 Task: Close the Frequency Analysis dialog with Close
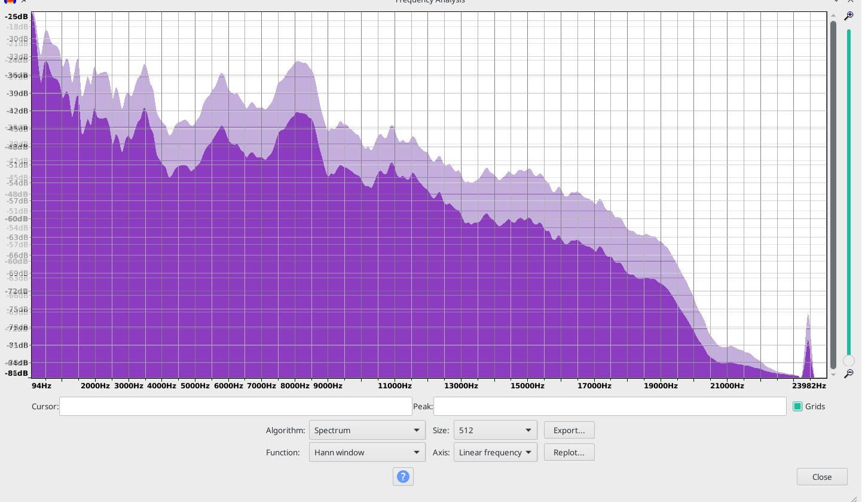[822, 477]
